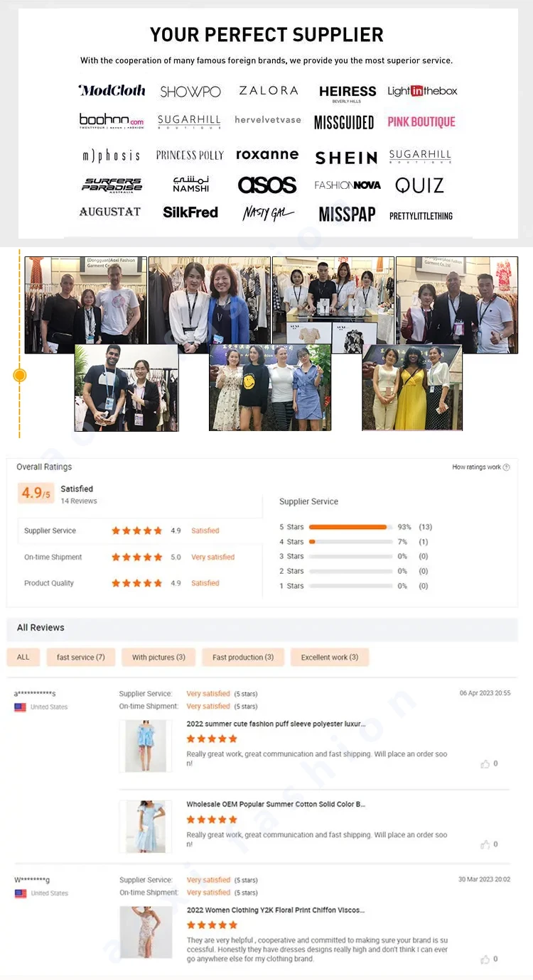The width and height of the screenshot is (533, 980).
Task: Like the puff sleeve dress review thumbs-up
Action: pyautogui.click(x=485, y=764)
